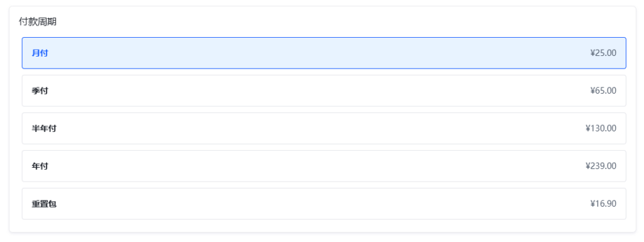Click the bold 重置包 label text
The height and width of the screenshot is (242, 644).
click(x=44, y=204)
